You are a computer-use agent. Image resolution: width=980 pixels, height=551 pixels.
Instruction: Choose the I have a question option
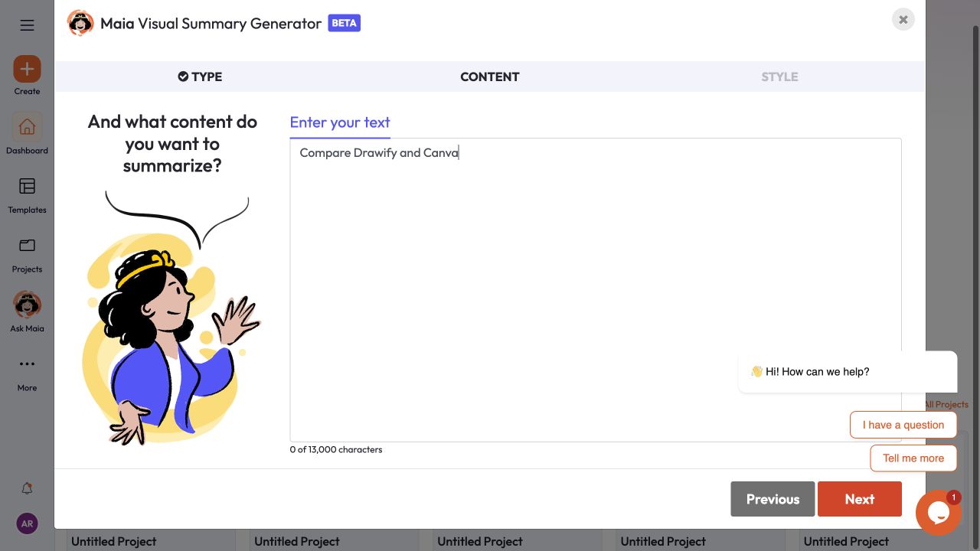coord(903,425)
